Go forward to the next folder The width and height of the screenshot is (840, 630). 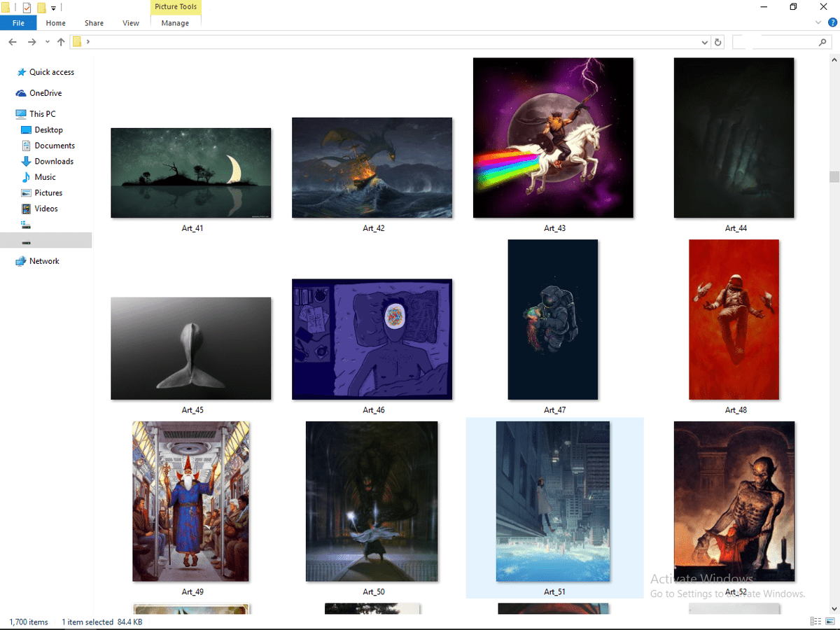click(31, 42)
